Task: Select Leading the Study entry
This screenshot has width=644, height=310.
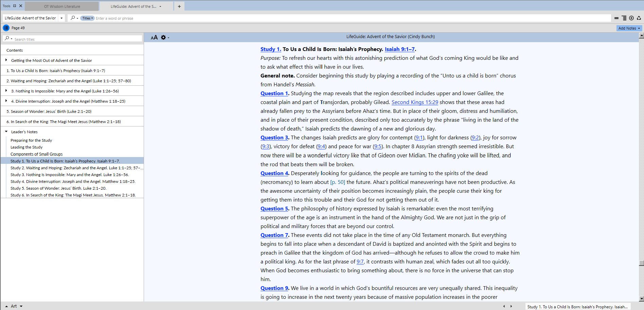Action: pyautogui.click(x=26, y=147)
